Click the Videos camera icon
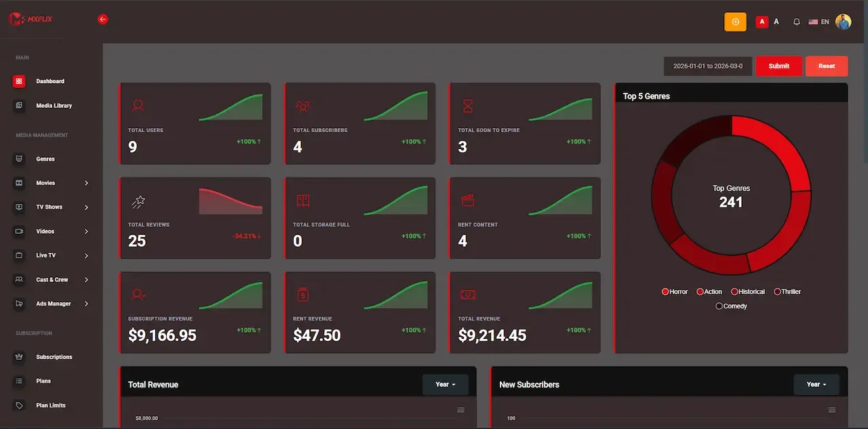 [x=19, y=232]
